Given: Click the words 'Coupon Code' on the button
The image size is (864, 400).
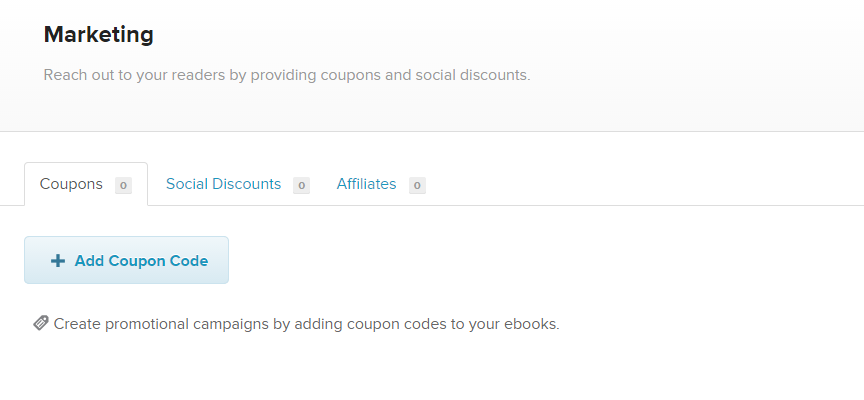Looking at the screenshot, I should tap(158, 261).
